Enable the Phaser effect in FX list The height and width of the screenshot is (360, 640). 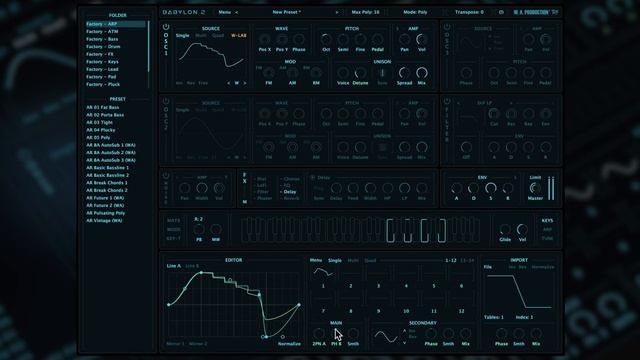coord(264,198)
